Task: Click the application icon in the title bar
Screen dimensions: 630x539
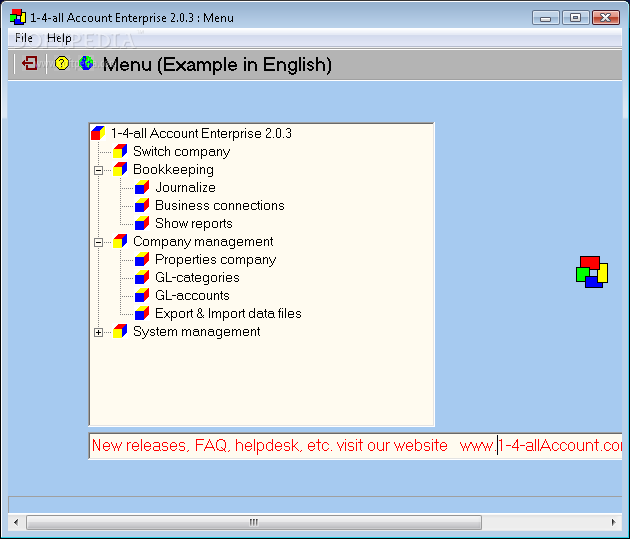Action: (18, 17)
